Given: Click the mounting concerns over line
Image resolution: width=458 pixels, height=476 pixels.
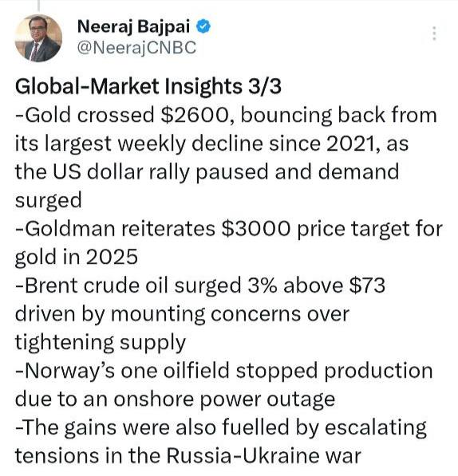Looking at the screenshot, I should [182, 314].
